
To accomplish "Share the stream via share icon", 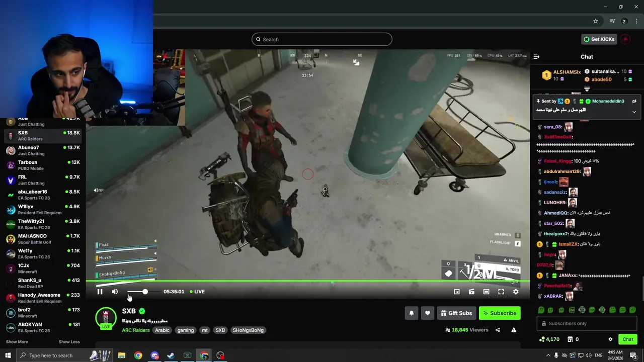I will [x=498, y=330].
